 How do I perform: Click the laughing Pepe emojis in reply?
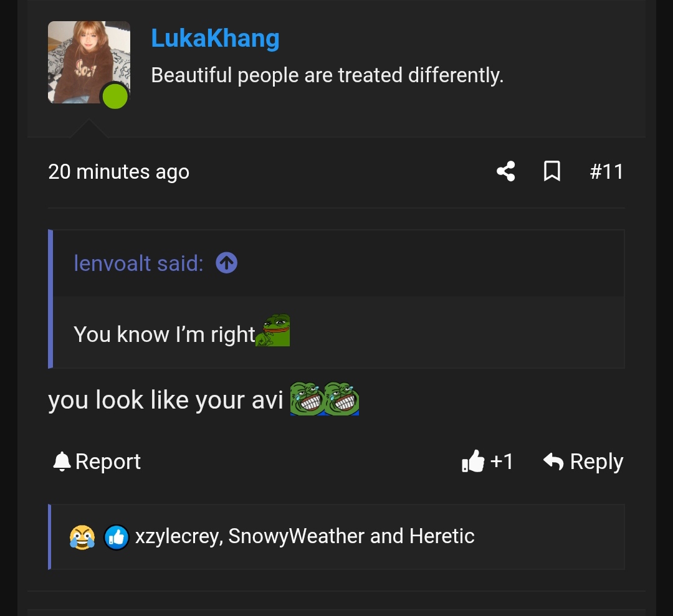[325, 399]
